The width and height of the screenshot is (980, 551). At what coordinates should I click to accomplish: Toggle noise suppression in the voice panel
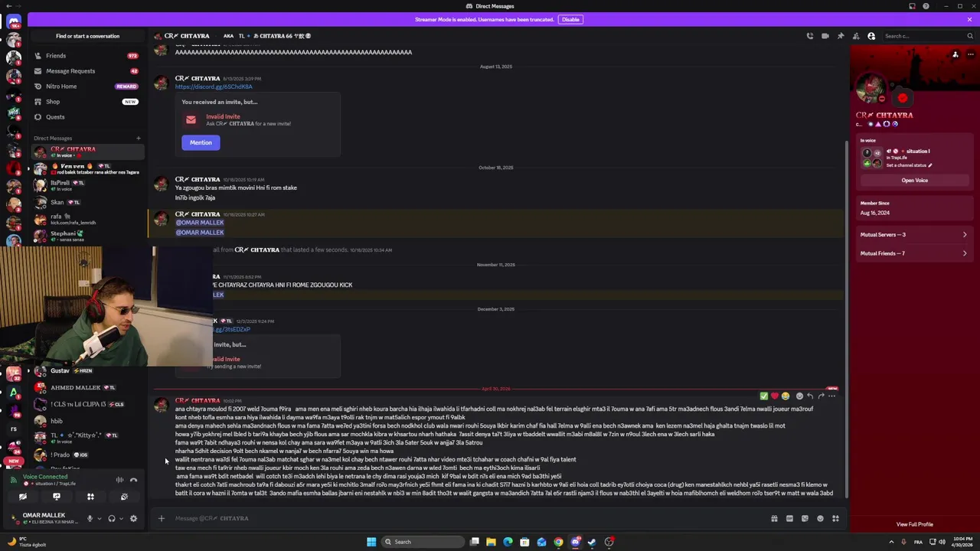119,480
